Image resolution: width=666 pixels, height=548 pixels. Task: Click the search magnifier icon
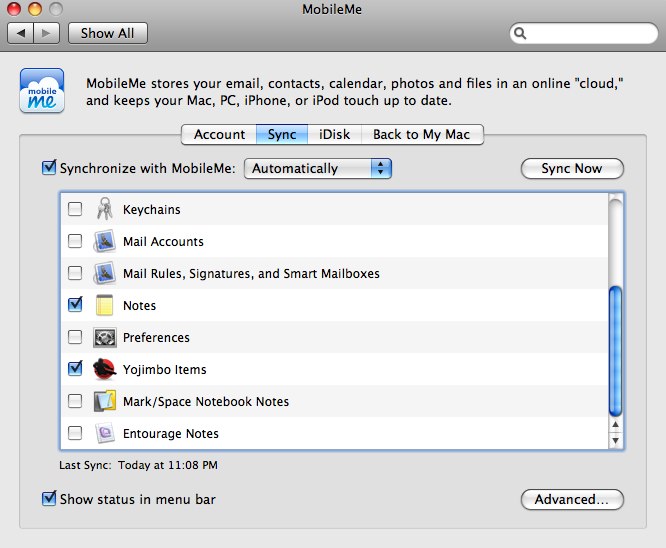coord(520,33)
